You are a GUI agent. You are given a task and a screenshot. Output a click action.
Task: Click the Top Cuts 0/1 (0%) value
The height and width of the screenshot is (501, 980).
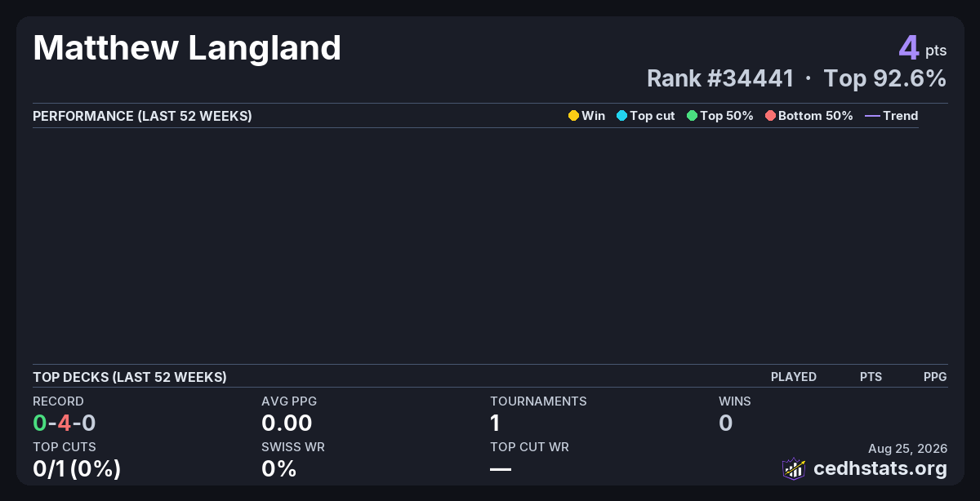click(77, 468)
